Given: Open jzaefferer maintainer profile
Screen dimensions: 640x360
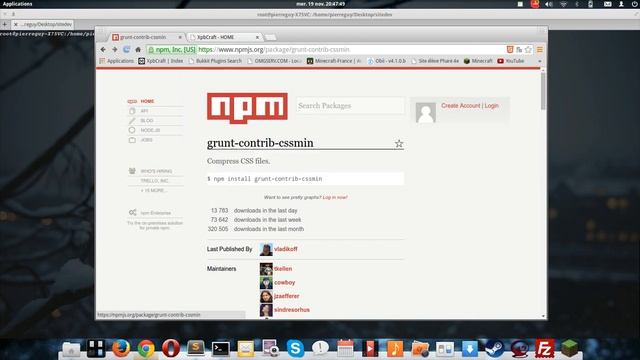Looking at the screenshot, I should (287, 296).
